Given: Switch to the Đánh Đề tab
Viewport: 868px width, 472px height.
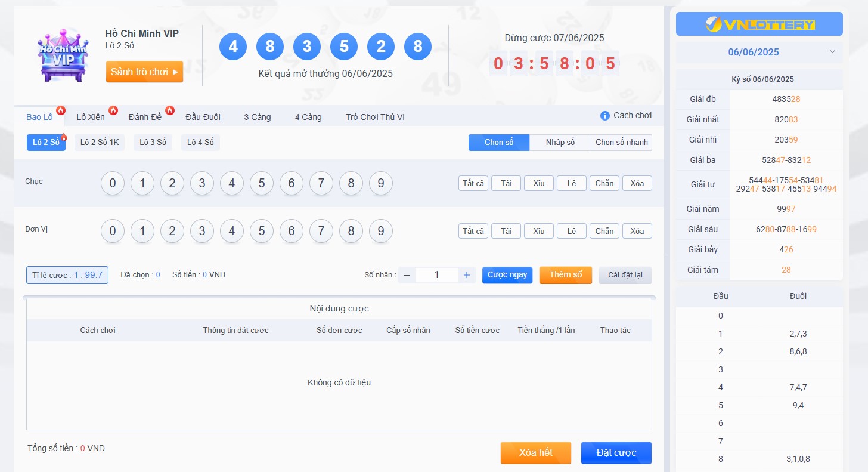Looking at the screenshot, I should pyautogui.click(x=145, y=117).
